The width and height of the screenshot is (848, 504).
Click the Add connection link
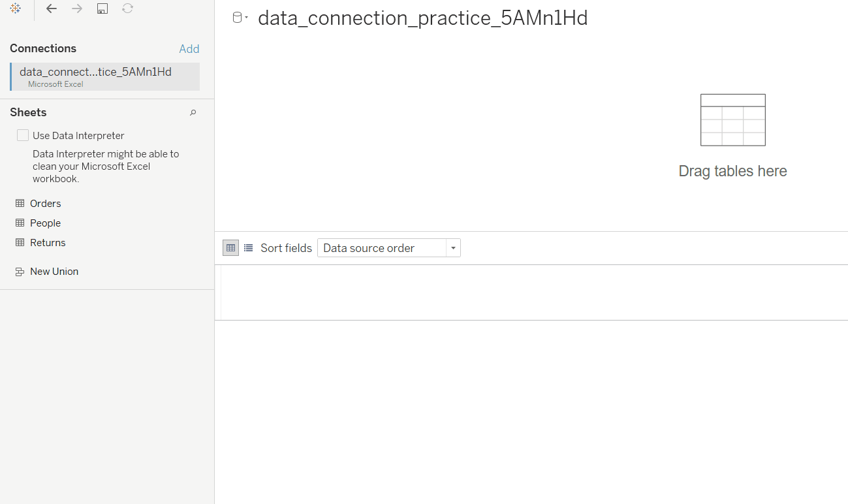[x=189, y=48]
